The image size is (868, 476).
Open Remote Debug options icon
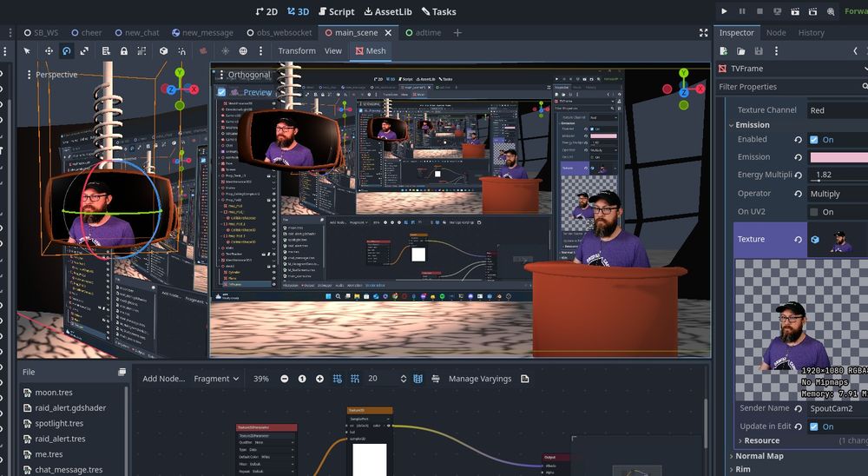coord(777,11)
